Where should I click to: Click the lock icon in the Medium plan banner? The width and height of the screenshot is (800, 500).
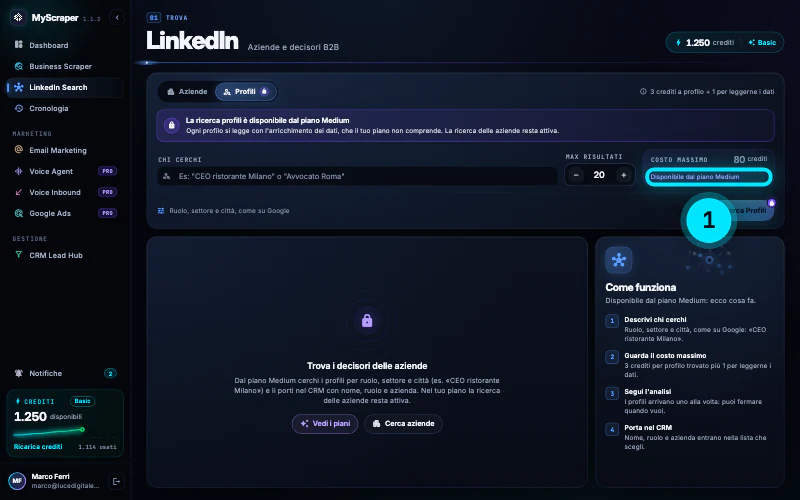[x=171, y=125]
